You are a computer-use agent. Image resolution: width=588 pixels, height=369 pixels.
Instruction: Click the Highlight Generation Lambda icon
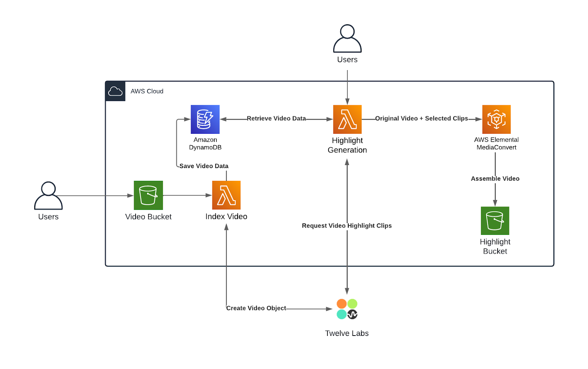[x=347, y=119]
